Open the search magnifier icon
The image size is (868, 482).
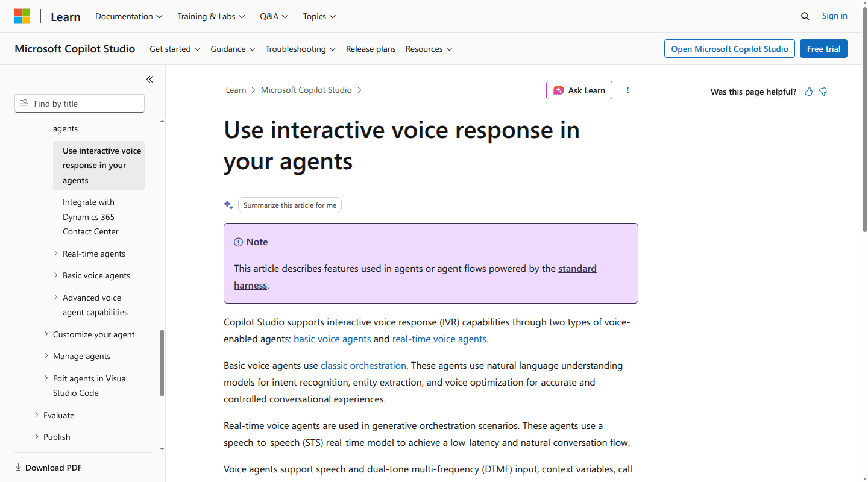coord(805,16)
